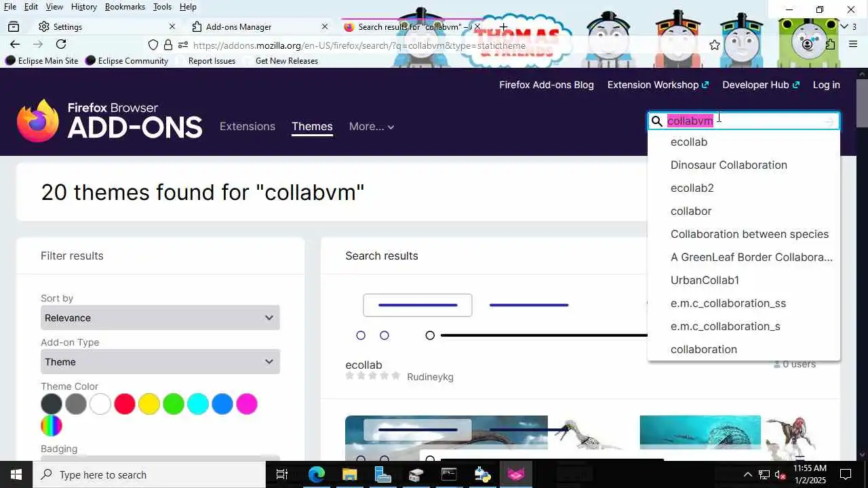The height and width of the screenshot is (488, 868).
Task: Open the Edit menu
Action: point(31,7)
